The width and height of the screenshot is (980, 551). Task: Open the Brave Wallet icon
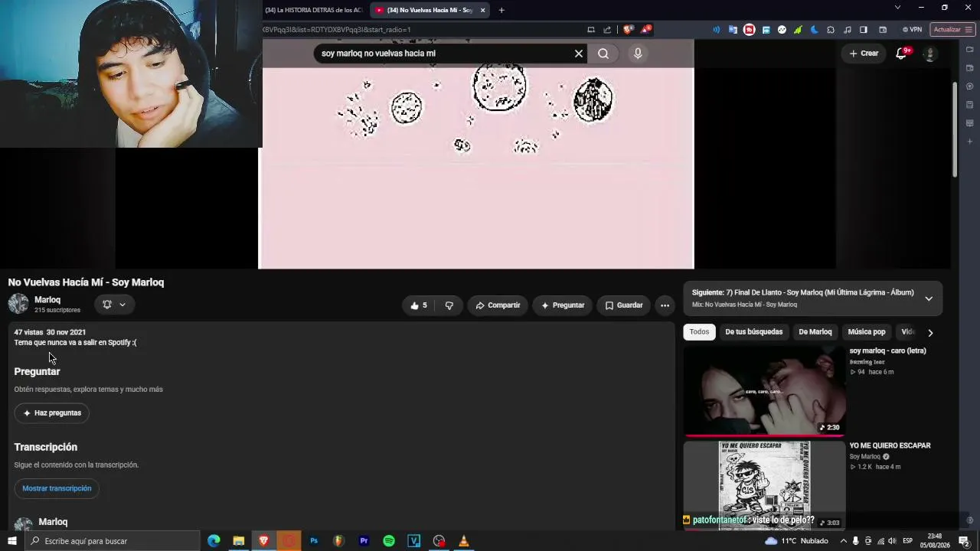[x=883, y=30]
